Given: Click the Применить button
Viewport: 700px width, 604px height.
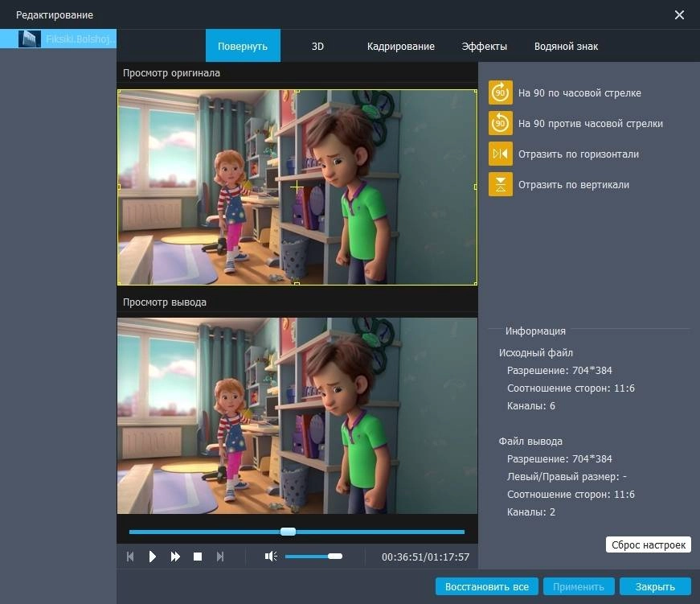Looking at the screenshot, I should [579, 586].
